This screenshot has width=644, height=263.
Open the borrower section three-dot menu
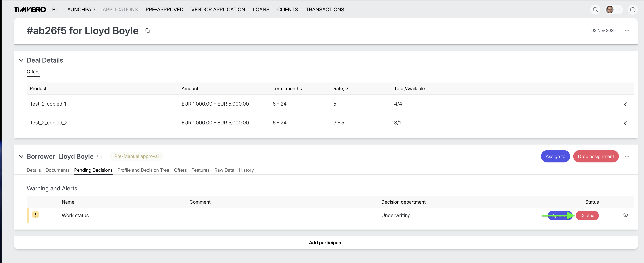click(x=627, y=156)
